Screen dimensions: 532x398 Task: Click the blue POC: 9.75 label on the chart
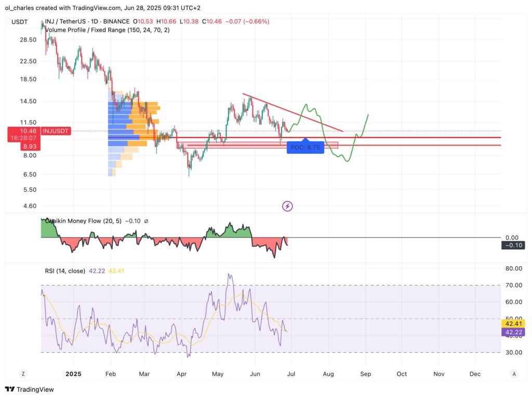[x=305, y=148]
